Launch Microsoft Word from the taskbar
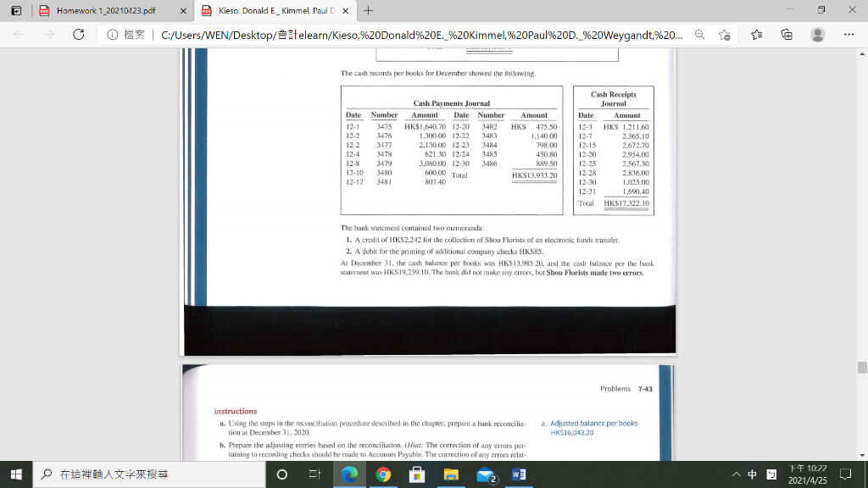Image resolution: width=868 pixels, height=488 pixels. coord(518,476)
